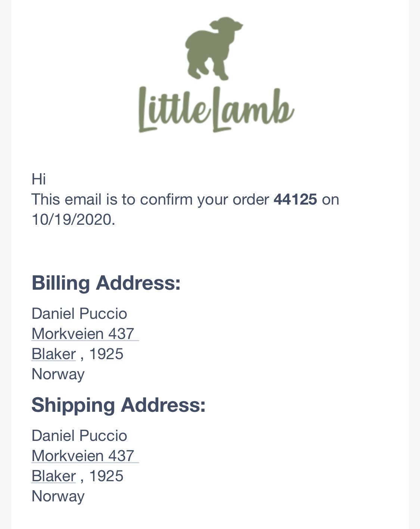This screenshot has height=529, width=420.
Task: Select Daniel Puccio under Billing Address
Action: click(80, 314)
